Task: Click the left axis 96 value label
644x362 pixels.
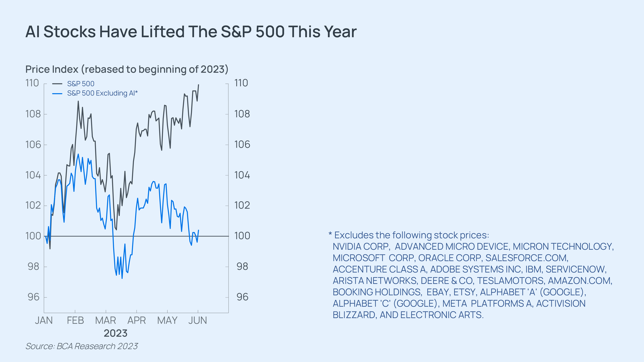Action: pyautogui.click(x=34, y=297)
